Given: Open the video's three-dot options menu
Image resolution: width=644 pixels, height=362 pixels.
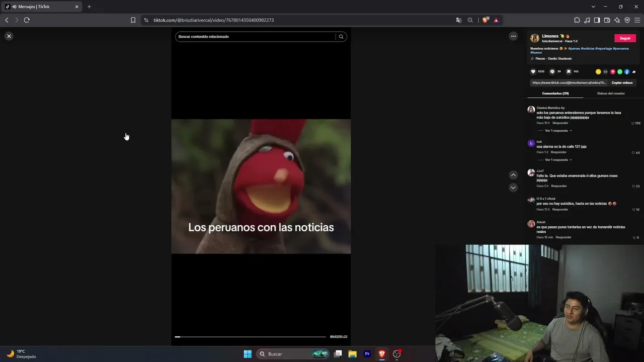Looking at the screenshot, I should click(x=513, y=36).
